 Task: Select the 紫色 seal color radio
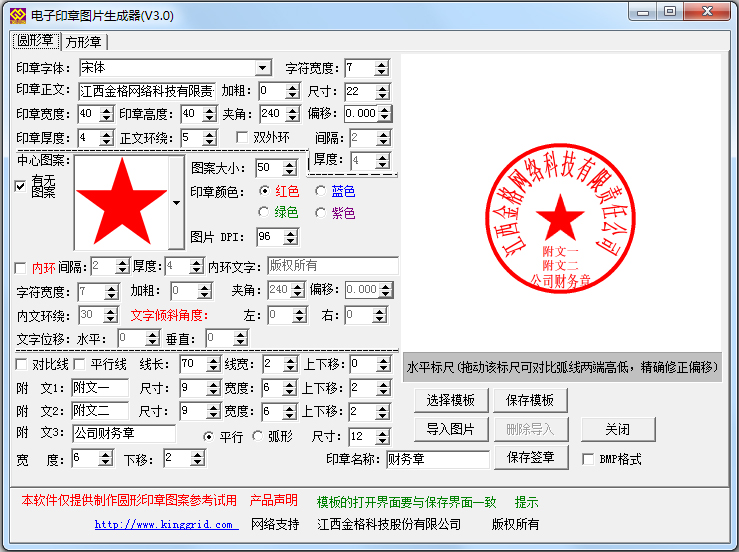pos(320,213)
